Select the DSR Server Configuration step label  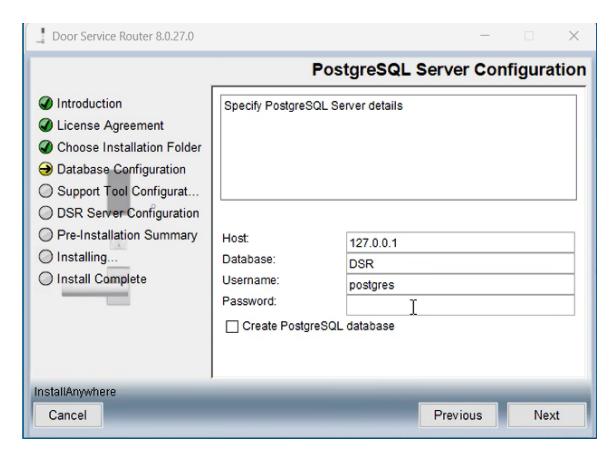128,213
